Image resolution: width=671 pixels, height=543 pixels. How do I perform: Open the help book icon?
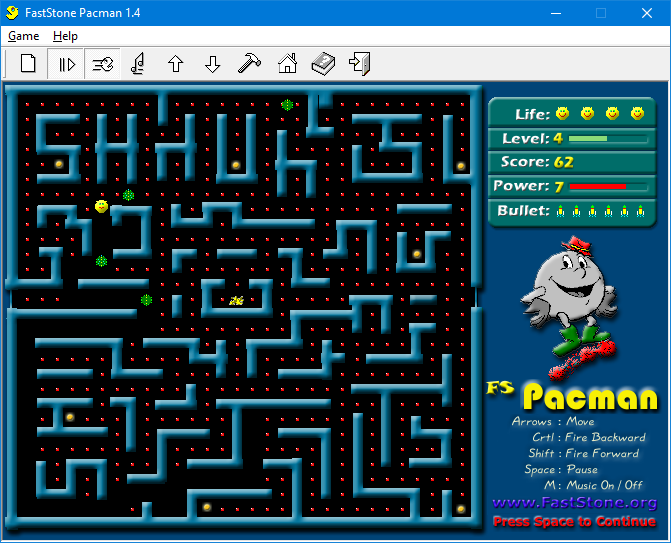tap(324, 64)
